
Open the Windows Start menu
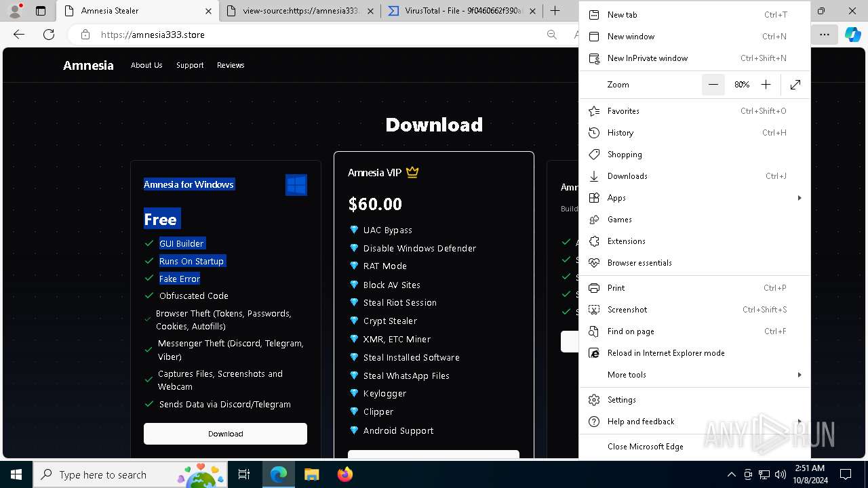(16, 474)
